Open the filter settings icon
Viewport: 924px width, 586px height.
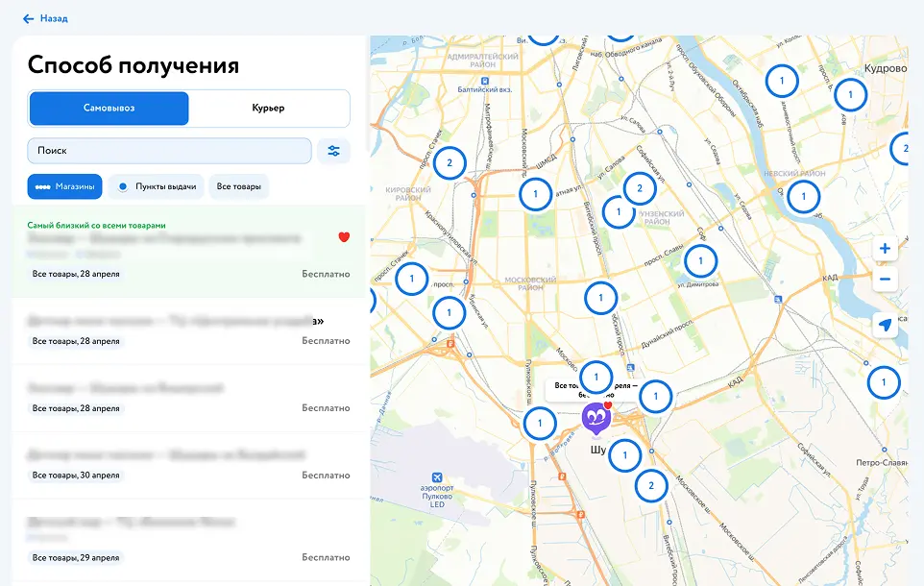[x=333, y=151]
